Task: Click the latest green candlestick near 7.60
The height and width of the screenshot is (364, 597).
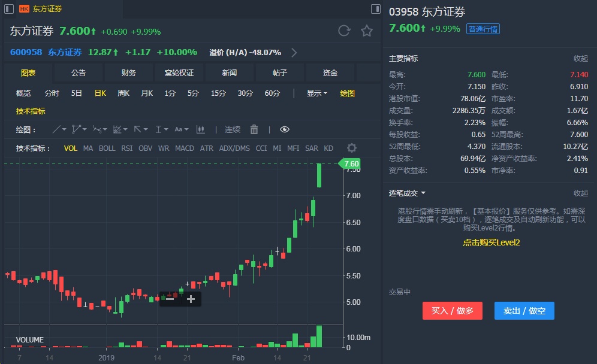Action: [x=319, y=175]
